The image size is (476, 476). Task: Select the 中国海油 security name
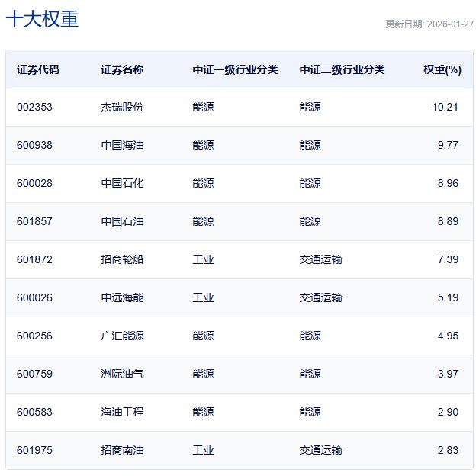pyautogui.click(x=122, y=145)
